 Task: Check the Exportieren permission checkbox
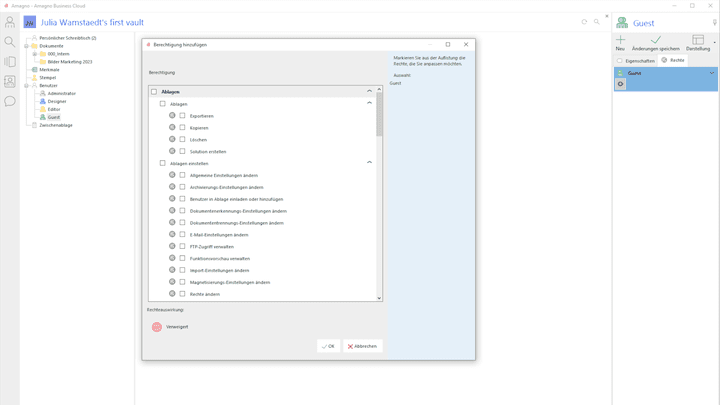pyautogui.click(x=182, y=116)
